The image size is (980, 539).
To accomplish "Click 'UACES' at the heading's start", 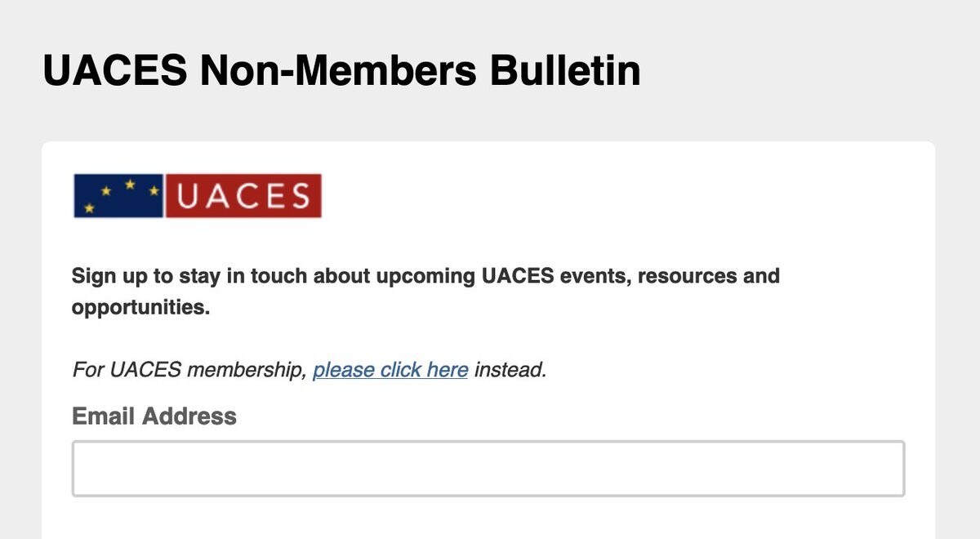I will pyautogui.click(x=115, y=70).
